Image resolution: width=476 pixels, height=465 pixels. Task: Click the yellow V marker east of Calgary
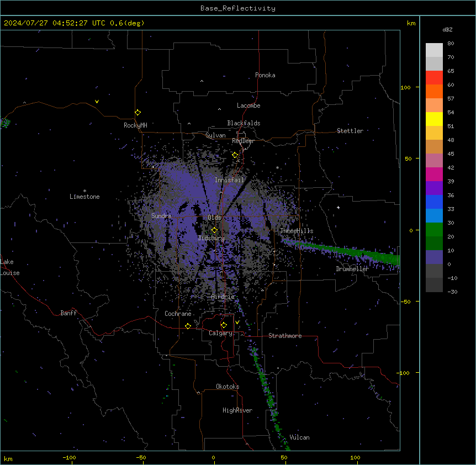point(237,323)
